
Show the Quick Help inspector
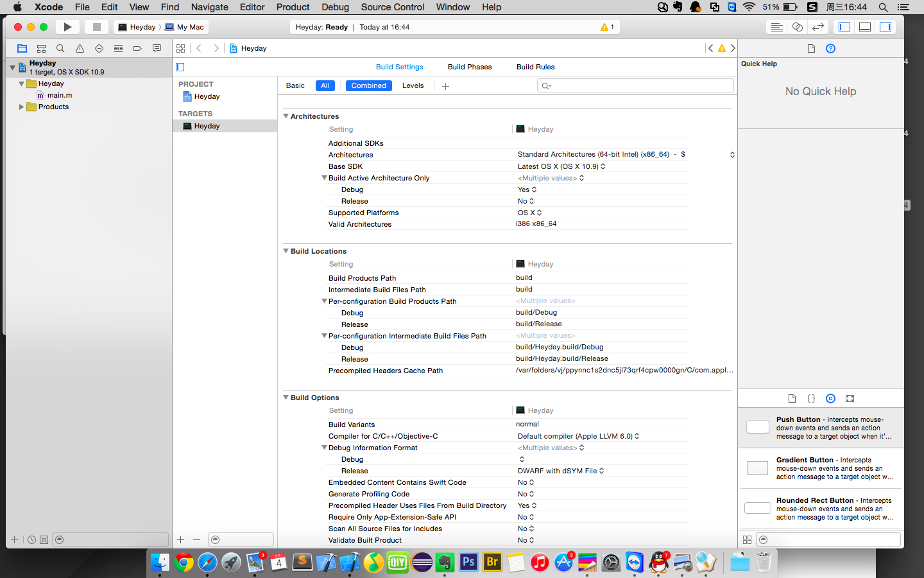click(830, 49)
